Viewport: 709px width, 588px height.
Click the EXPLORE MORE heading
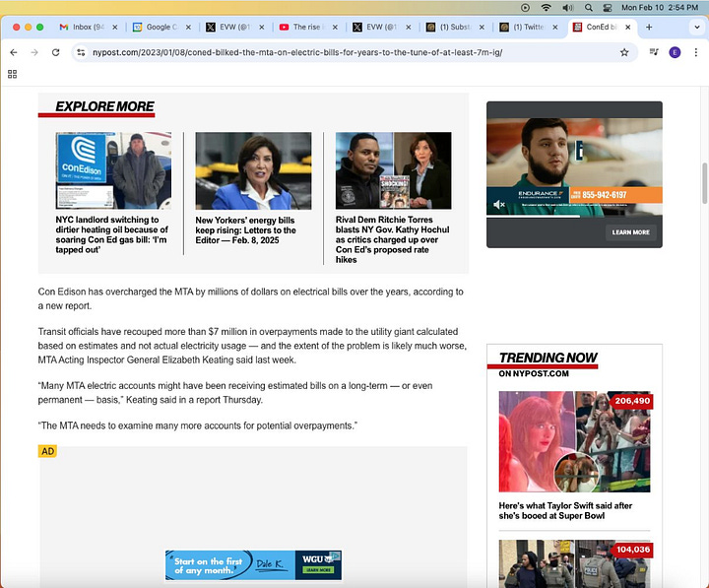[x=104, y=106]
